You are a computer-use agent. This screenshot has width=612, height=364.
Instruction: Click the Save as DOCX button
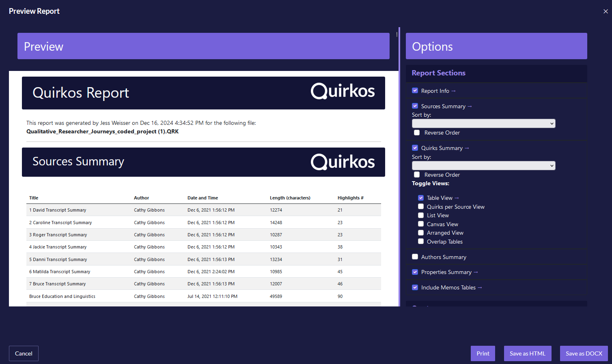coord(584,353)
